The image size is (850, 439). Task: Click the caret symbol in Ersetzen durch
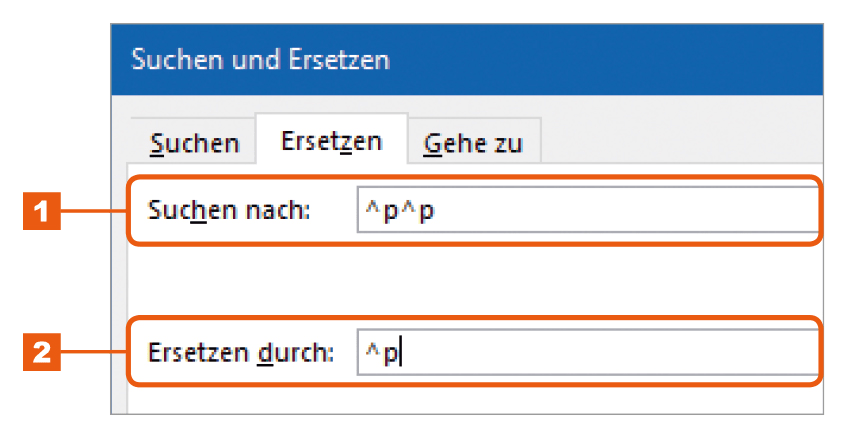[x=372, y=350]
